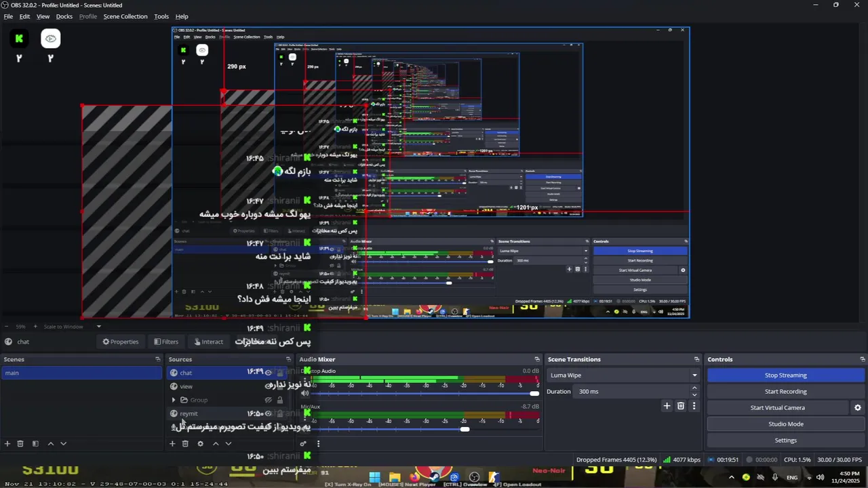The width and height of the screenshot is (868, 488).
Task: Remove the selected scene with the trash icon
Action: pos(20,443)
